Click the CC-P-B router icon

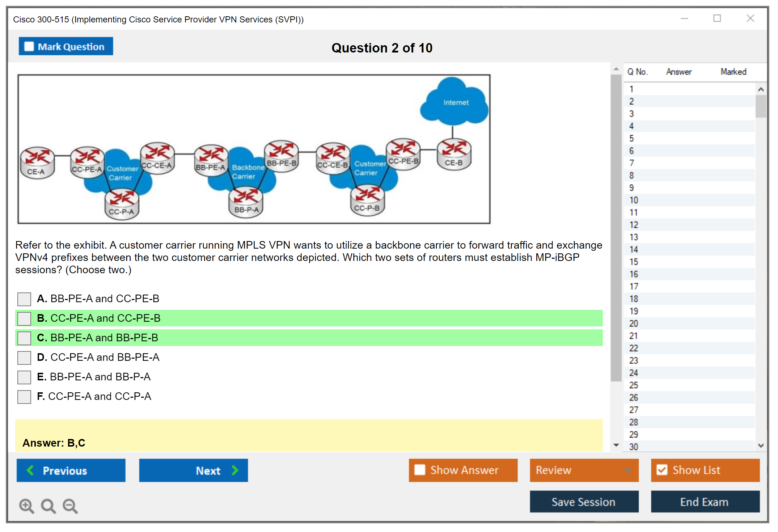point(367,200)
